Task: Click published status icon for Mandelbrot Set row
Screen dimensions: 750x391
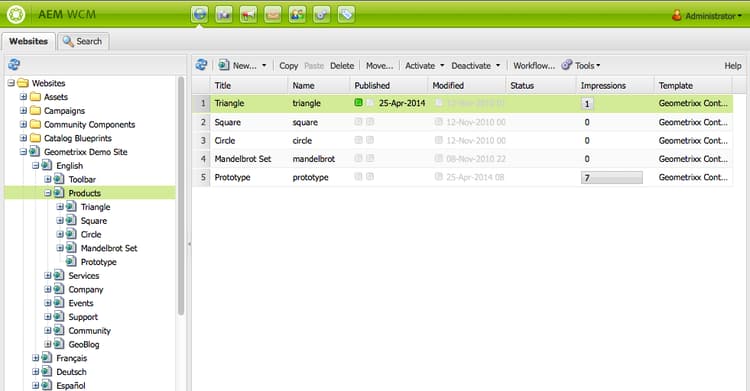Action: 358,158
